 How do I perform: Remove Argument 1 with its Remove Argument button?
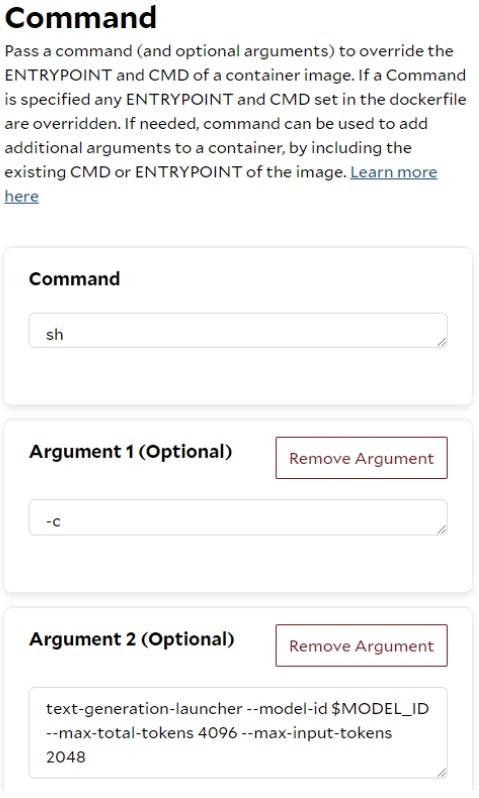[x=361, y=458]
